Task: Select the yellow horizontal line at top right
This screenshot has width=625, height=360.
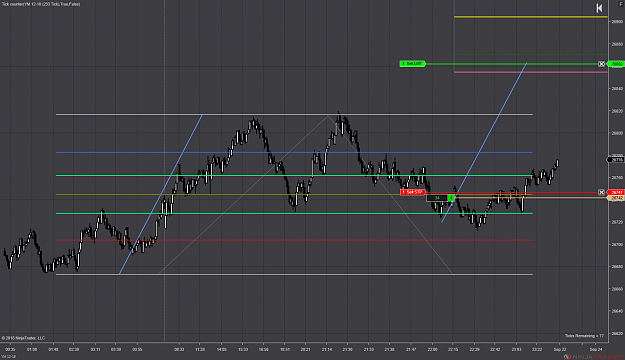Action: tap(531, 17)
